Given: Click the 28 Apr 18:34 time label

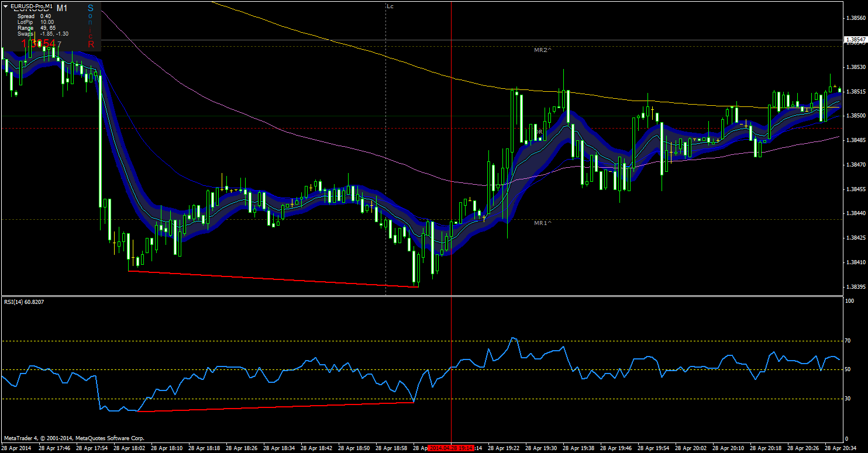Looking at the screenshot, I should [x=278, y=448].
